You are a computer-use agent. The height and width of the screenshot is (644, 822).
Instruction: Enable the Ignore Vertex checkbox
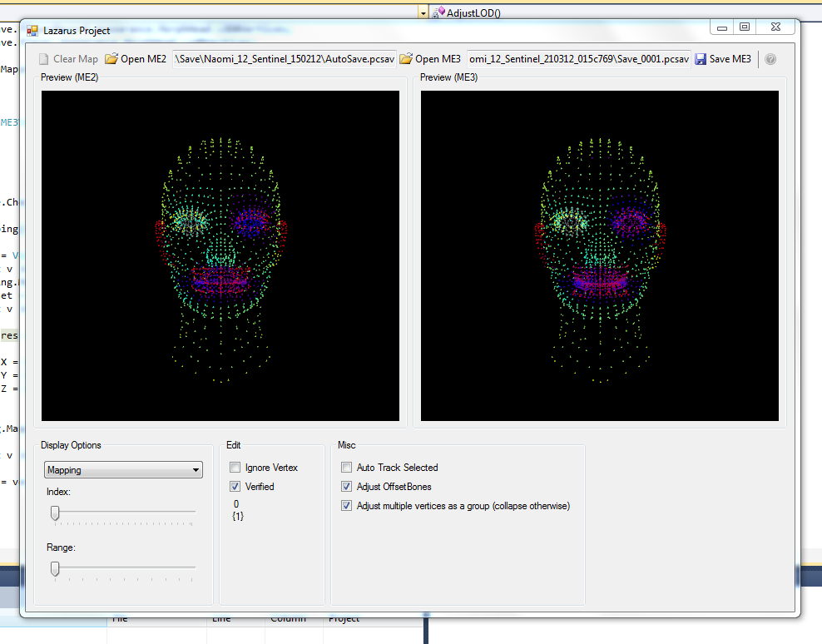(235, 468)
